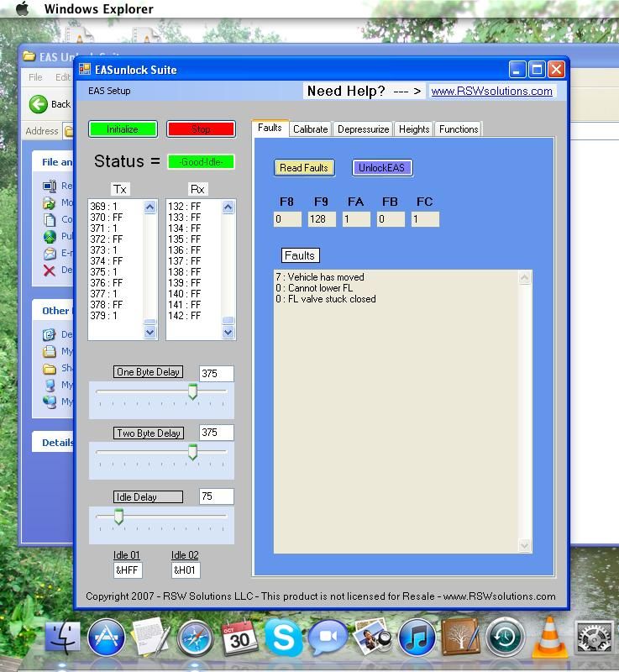The height and width of the screenshot is (672, 619).
Task: Select Rx entry '132 : FF'
Action: point(184,206)
